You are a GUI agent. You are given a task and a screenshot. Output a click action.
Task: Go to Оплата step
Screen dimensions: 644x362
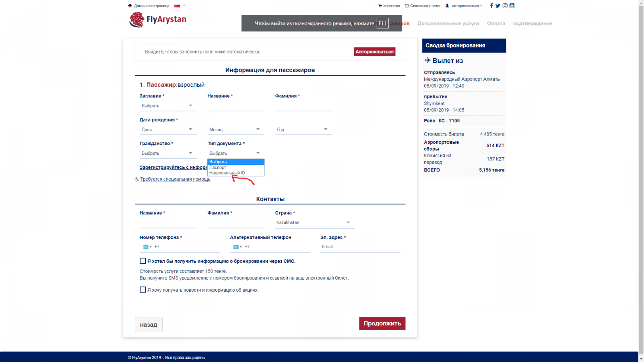tap(496, 23)
